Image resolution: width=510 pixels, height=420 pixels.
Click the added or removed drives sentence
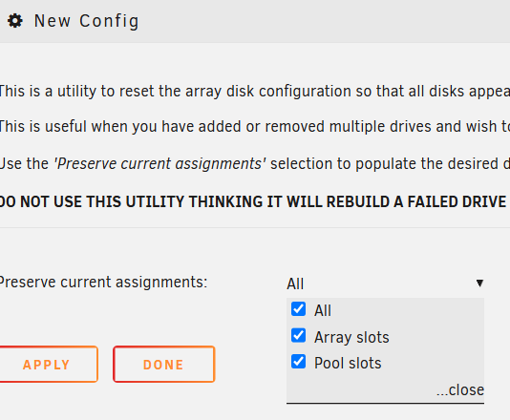pyautogui.click(x=255, y=126)
